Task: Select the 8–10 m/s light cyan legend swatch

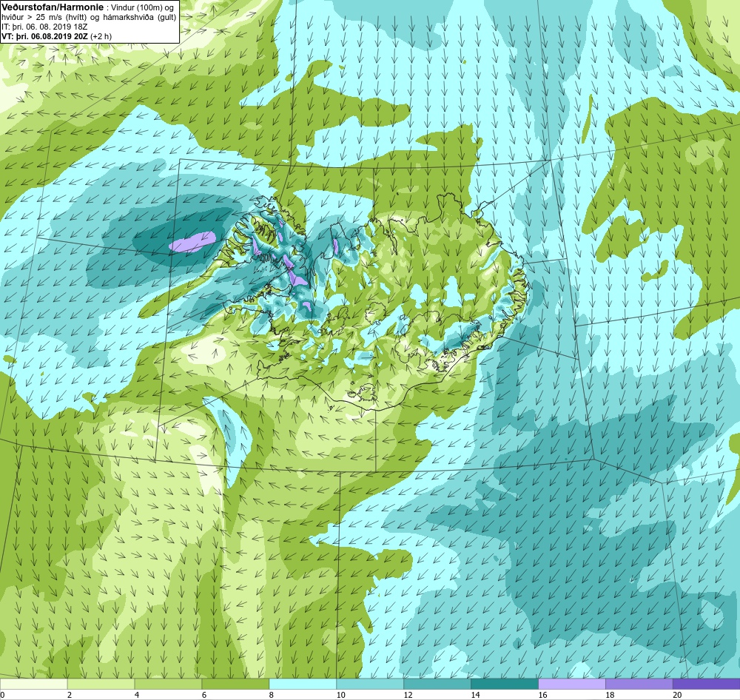Action: pos(303,684)
